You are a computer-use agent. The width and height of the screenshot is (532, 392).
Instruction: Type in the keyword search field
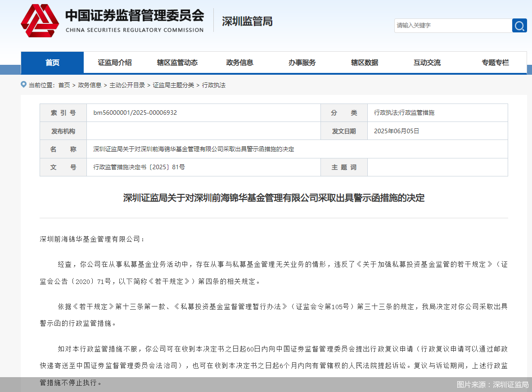click(453, 26)
